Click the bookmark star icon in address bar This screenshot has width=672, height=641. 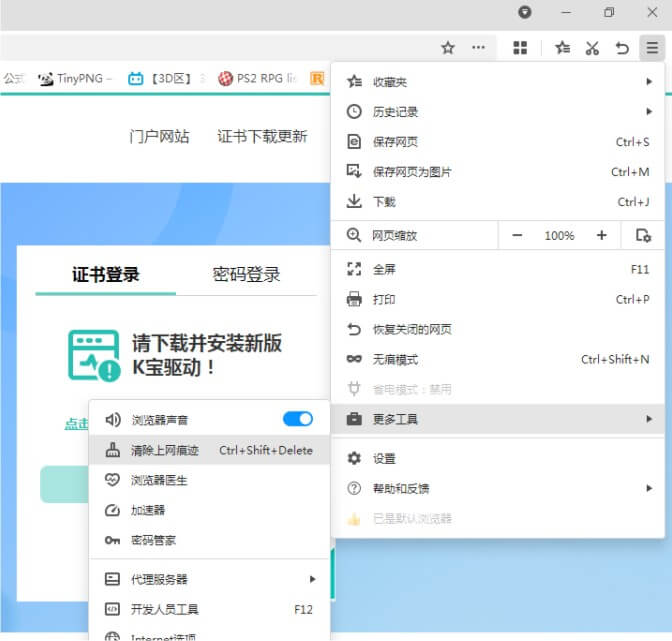pos(448,48)
